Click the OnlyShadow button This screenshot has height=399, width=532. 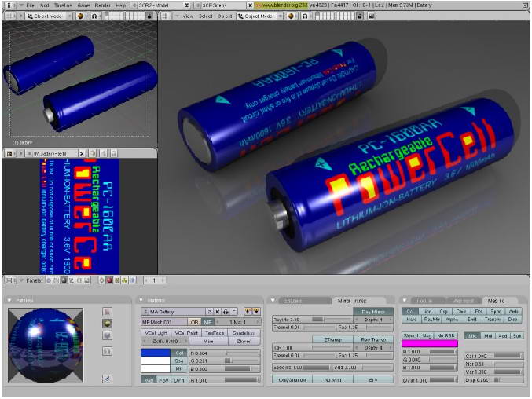tap(293, 379)
